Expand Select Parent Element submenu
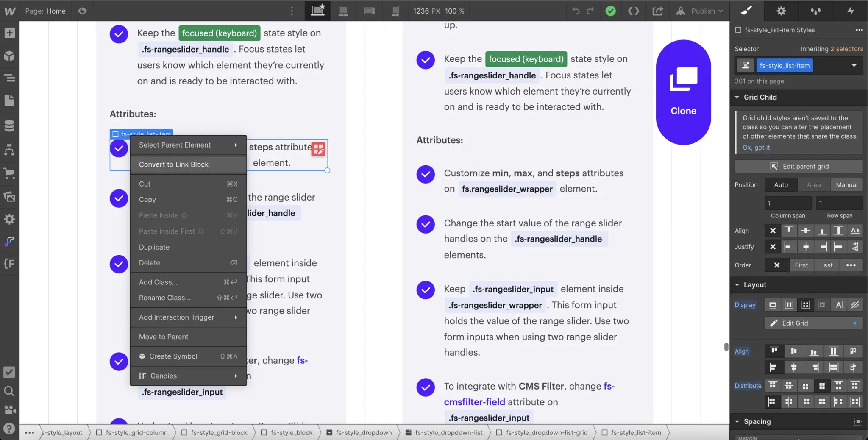868x440 pixels. click(188, 145)
